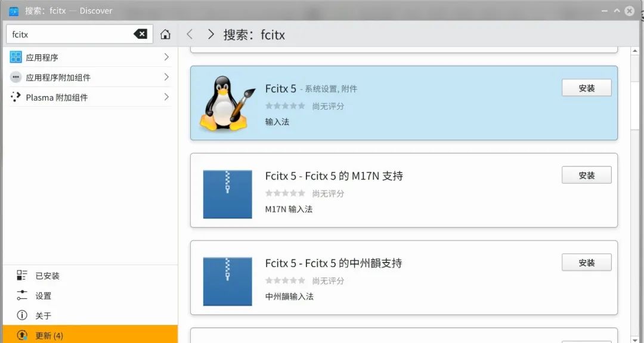Image resolution: width=644 pixels, height=343 pixels.
Task: Open the 关于 page
Action: 90,316
